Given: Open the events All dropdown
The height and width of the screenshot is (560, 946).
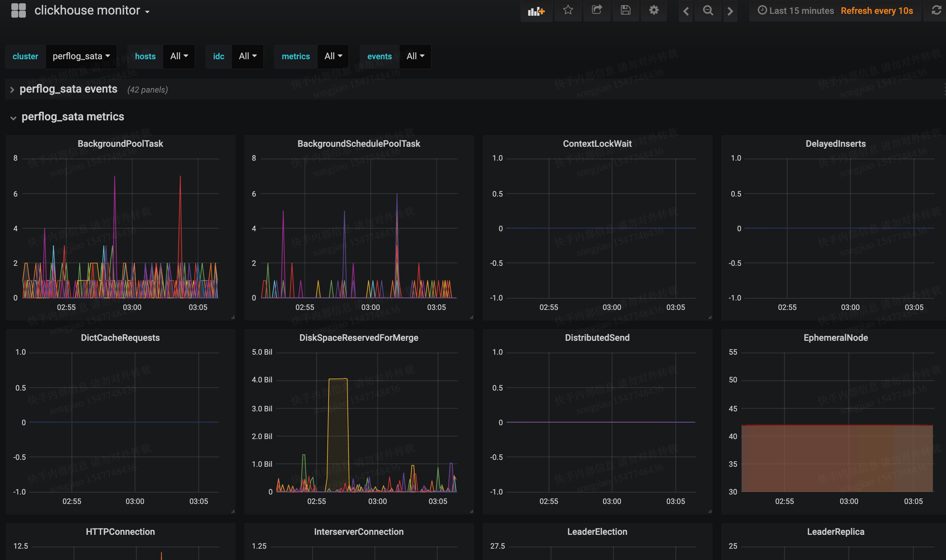Looking at the screenshot, I should pos(415,56).
